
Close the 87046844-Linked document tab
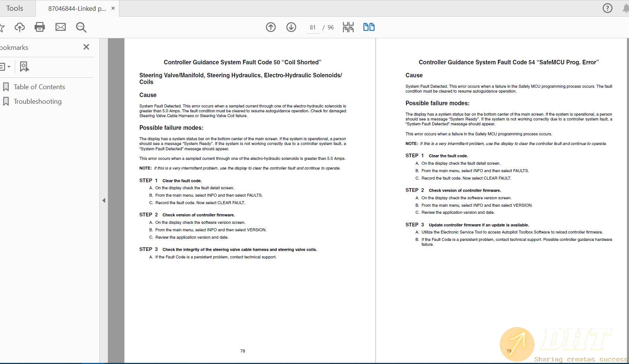click(113, 8)
